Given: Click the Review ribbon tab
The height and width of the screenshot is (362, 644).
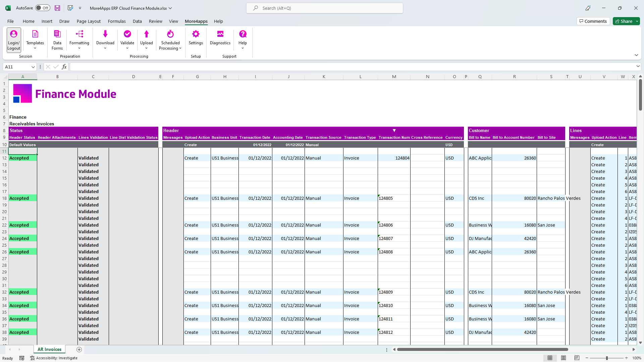Looking at the screenshot, I should [155, 21].
